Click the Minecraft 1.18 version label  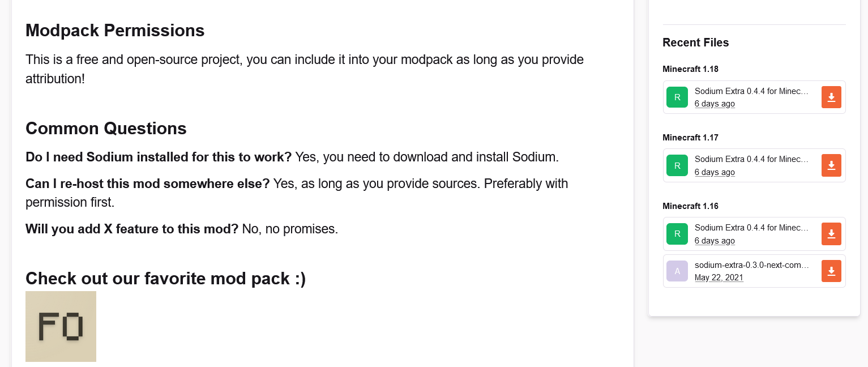click(690, 69)
